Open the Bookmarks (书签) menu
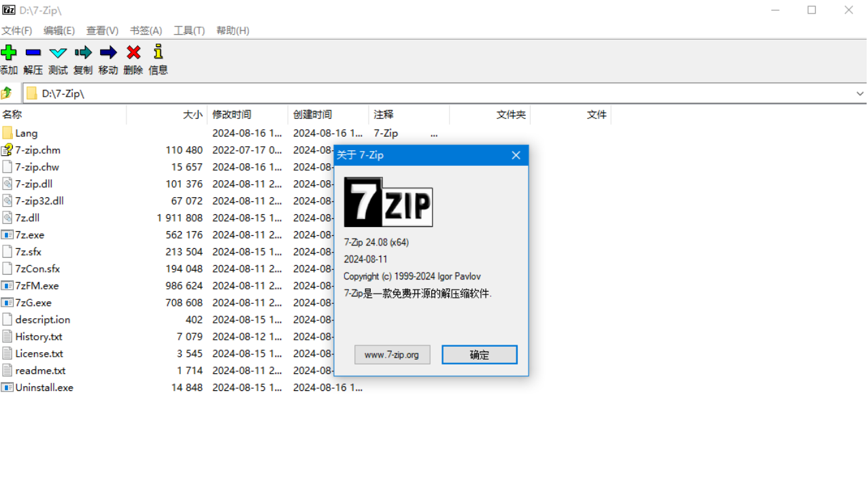 (146, 31)
